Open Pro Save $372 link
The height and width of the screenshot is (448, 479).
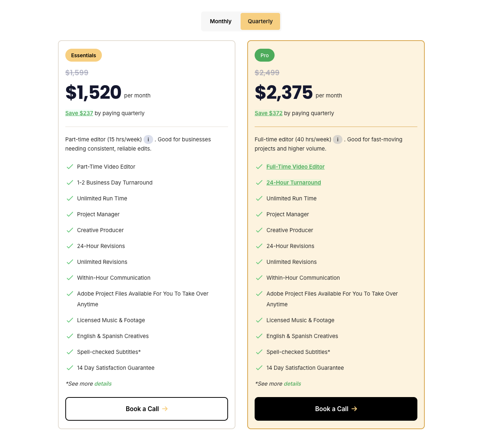(268, 113)
